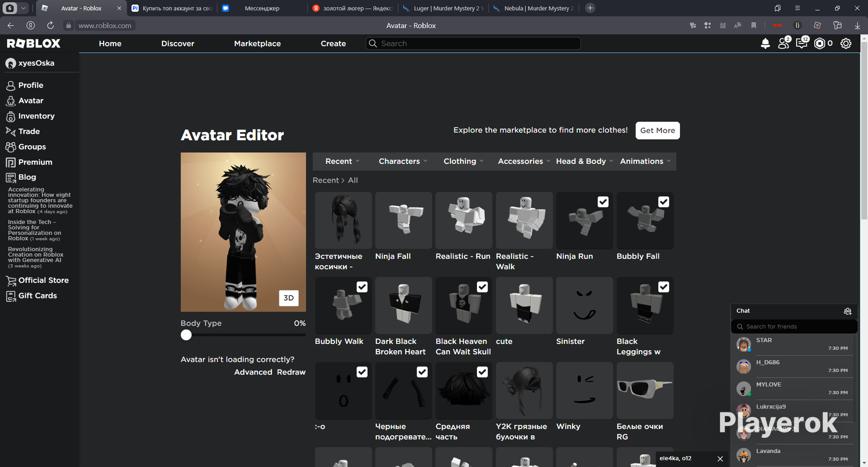
Task: Click the search magnifier icon
Action: (x=372, y=43)
